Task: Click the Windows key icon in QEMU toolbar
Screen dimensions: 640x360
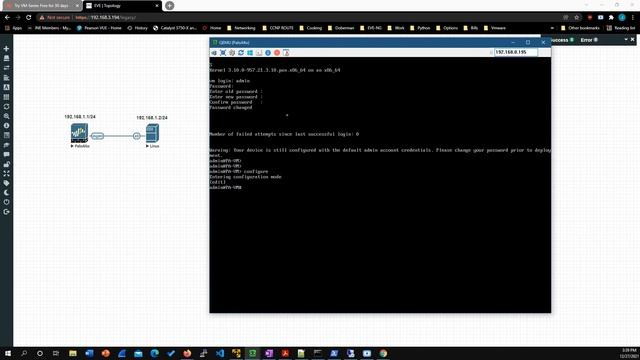Action: (x=250, y=53)
